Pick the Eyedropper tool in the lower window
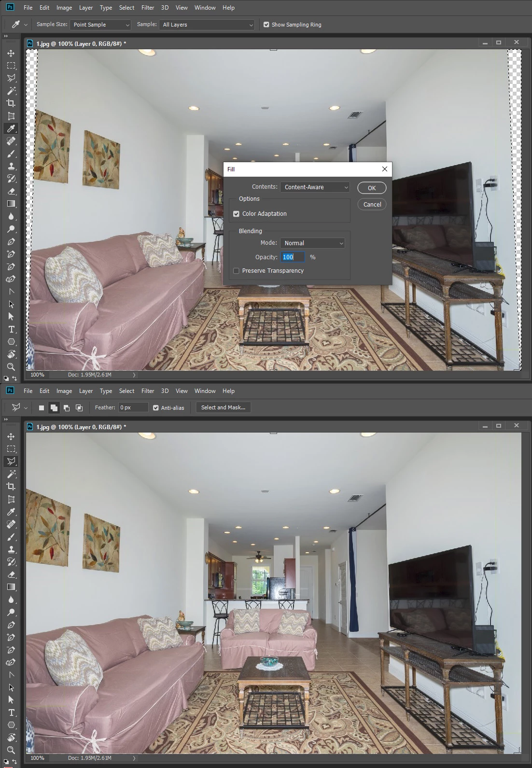Image resolution: width=532 pixels, height=768 pixels. point(11,512)
